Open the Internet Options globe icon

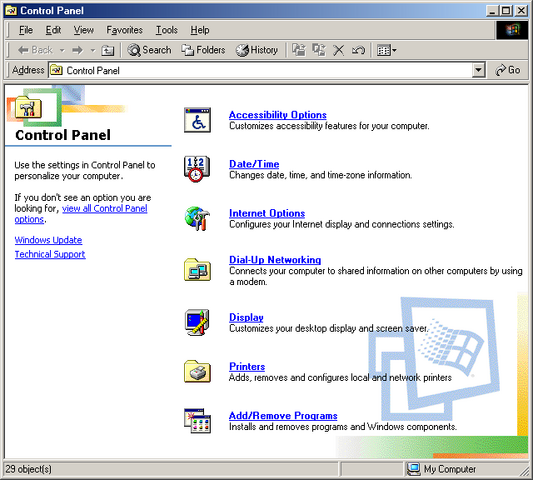tap(197, 219)
